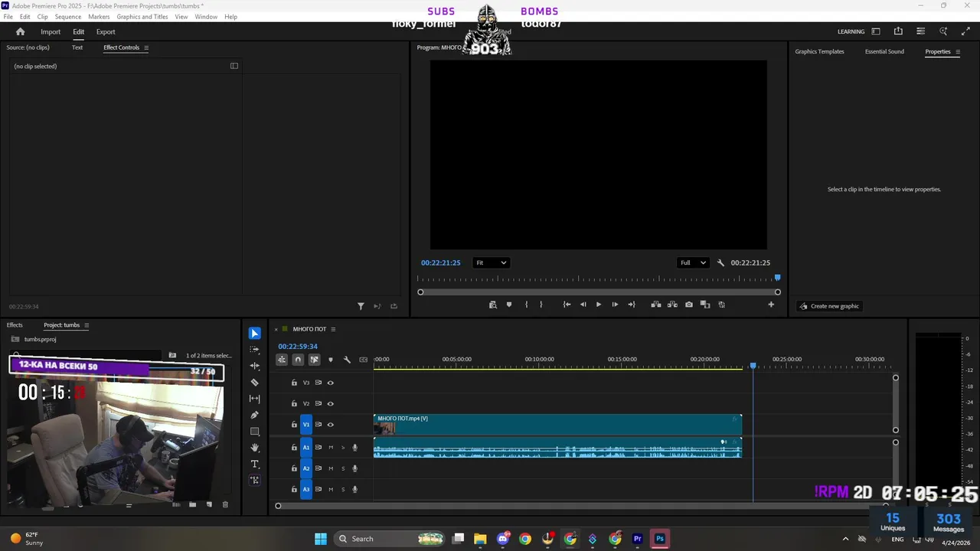The height and width of the screenshot is (551, 980).
Task: Open Effect Controls panel menu
Action: pyautogui.click(x=146, y=47)
